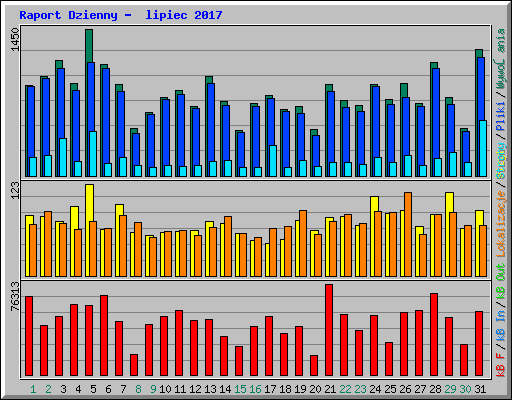The height and width of the screenshot is (400, 512).
Task: Click day label 8 on the x-axis
Action: pyautogui.click(x=138, y=389)
